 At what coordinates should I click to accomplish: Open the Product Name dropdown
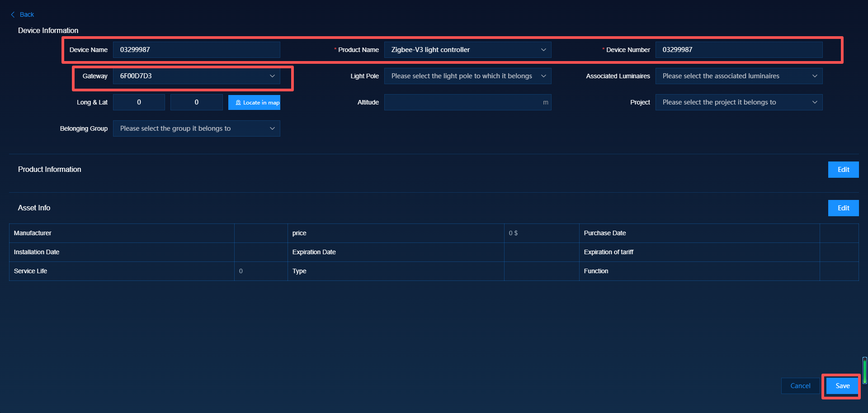(467, 50)
